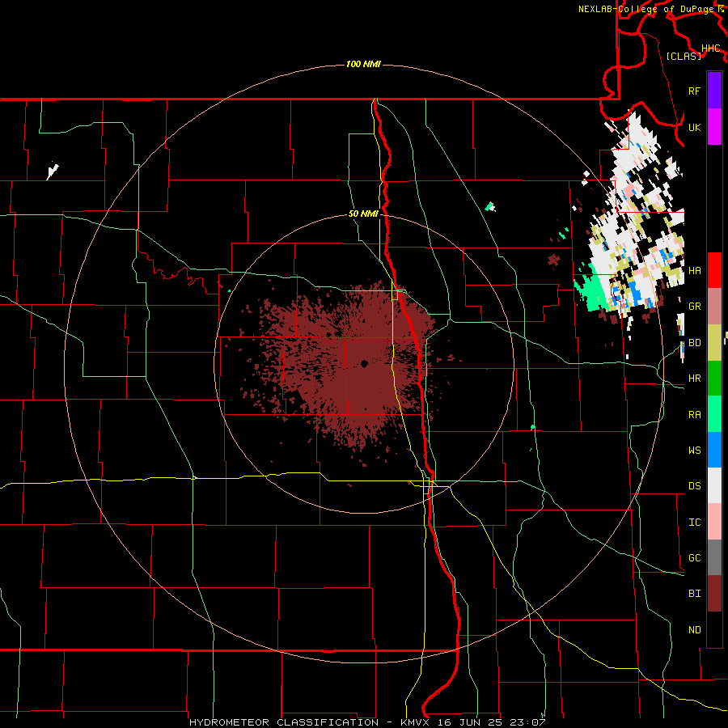The image size is (728, 728).
Task: Choose the BI dark red legend swatch
Action: click(x=714, y=594)
